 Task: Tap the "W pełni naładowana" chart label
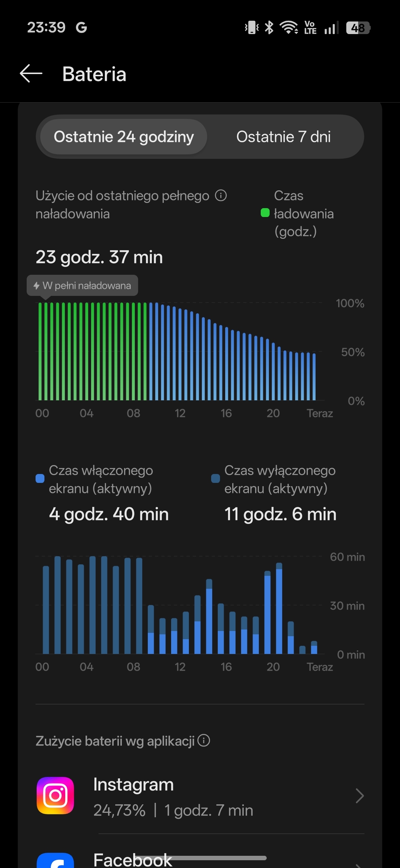click(83, 286)
